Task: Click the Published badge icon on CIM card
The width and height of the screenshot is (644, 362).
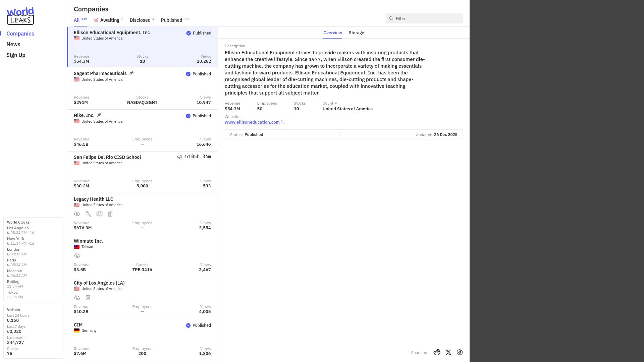Action: tap(188, 325)
